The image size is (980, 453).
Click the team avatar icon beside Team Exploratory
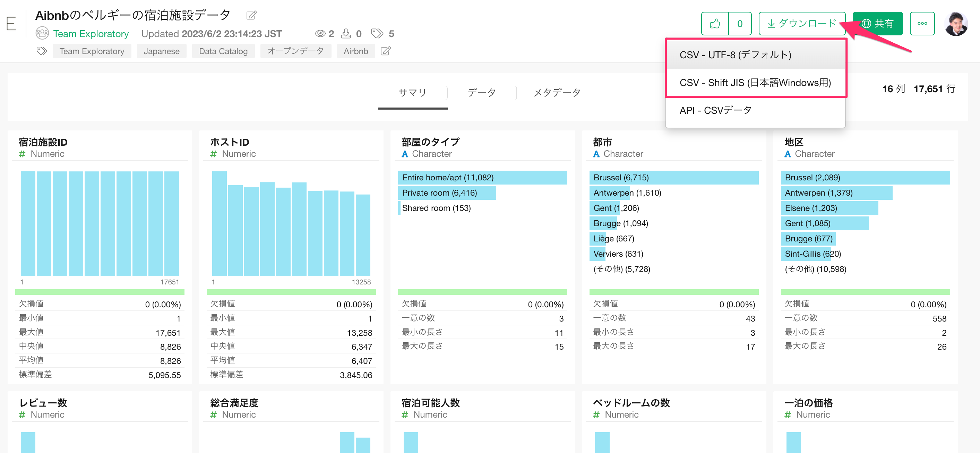(42, 34)
